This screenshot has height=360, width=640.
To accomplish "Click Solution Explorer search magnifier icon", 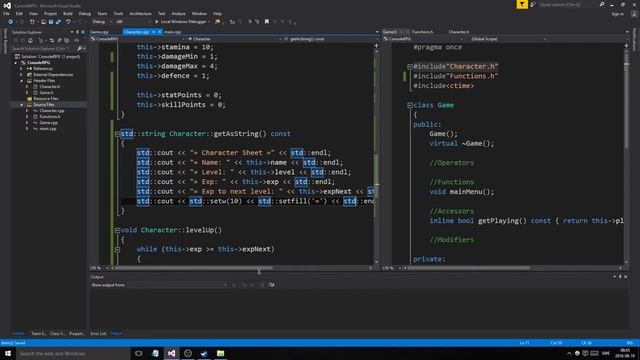I will click(x=80, y=49).
